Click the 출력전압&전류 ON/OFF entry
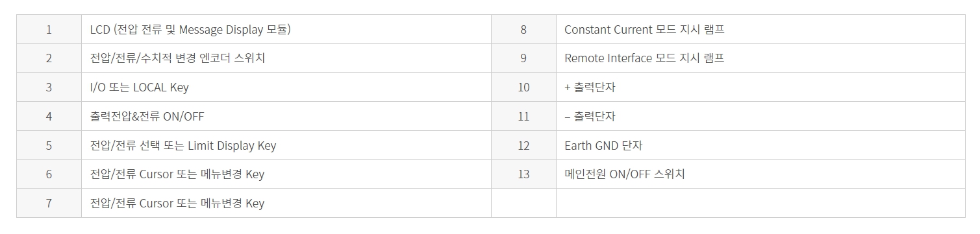The image size is (980, 234). tap(147, 116)
